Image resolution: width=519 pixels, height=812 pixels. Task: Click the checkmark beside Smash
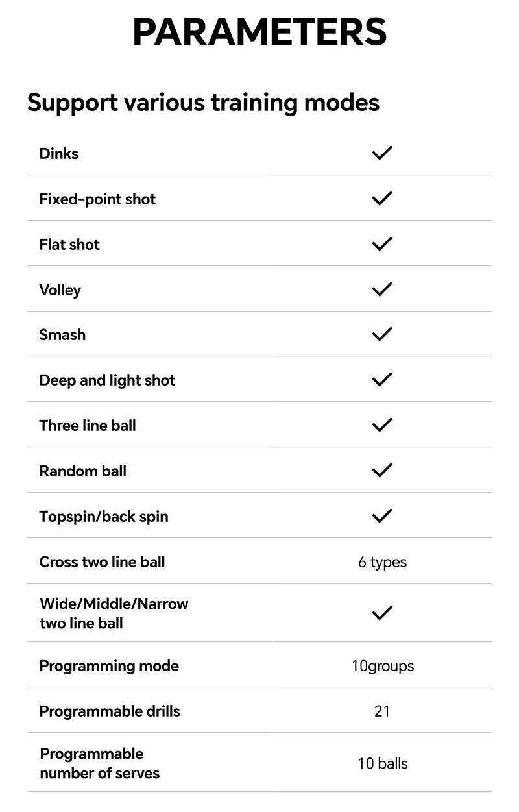pos(382,334)
